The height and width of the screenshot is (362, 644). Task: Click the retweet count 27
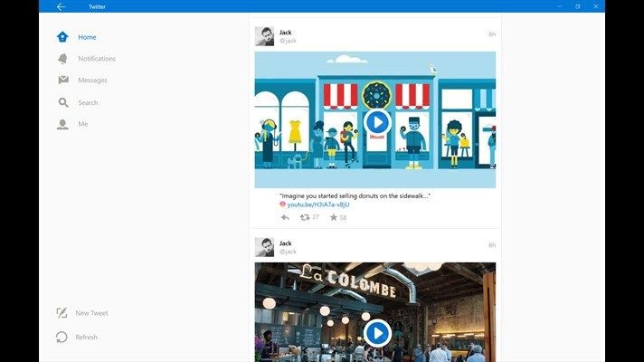(316, 217)
